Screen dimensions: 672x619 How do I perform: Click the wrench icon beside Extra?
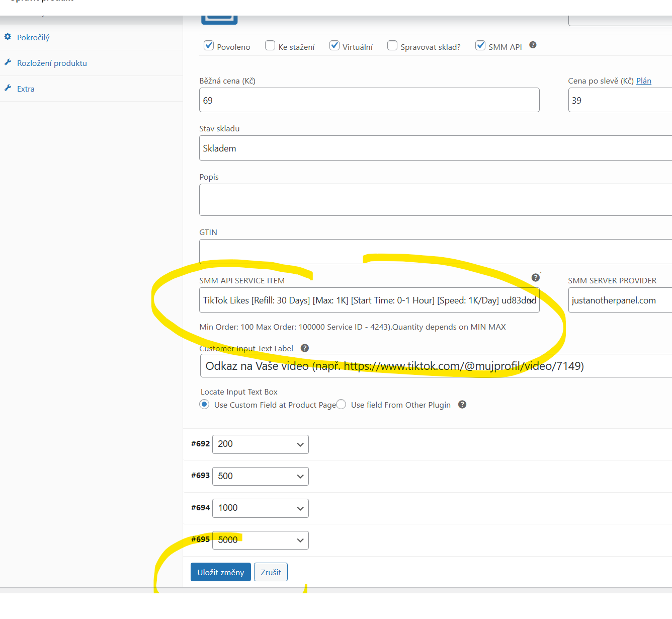tap(8, 88)
